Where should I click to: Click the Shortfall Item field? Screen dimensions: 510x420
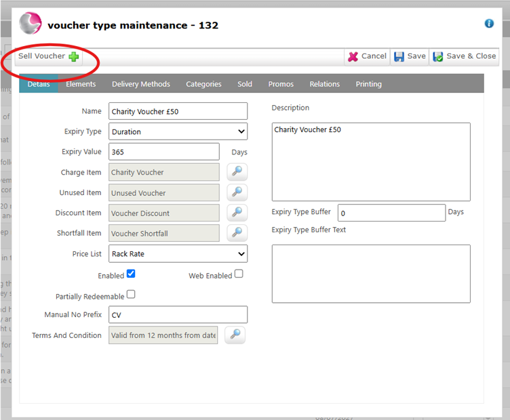point(164,233)
